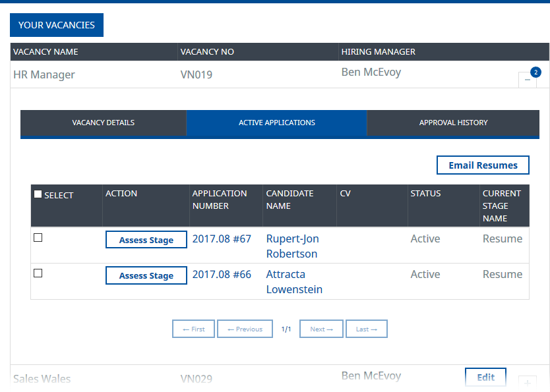The image size is (550, 392).
Task: Edit the Sales Wales vacancy
Action: 485,378
